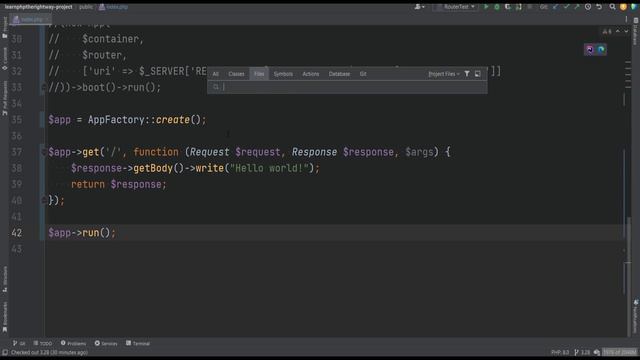The height and width of the screenshot is (360, 640).
Task: Focus the search popup text field
Action: (x=347, y=87)
